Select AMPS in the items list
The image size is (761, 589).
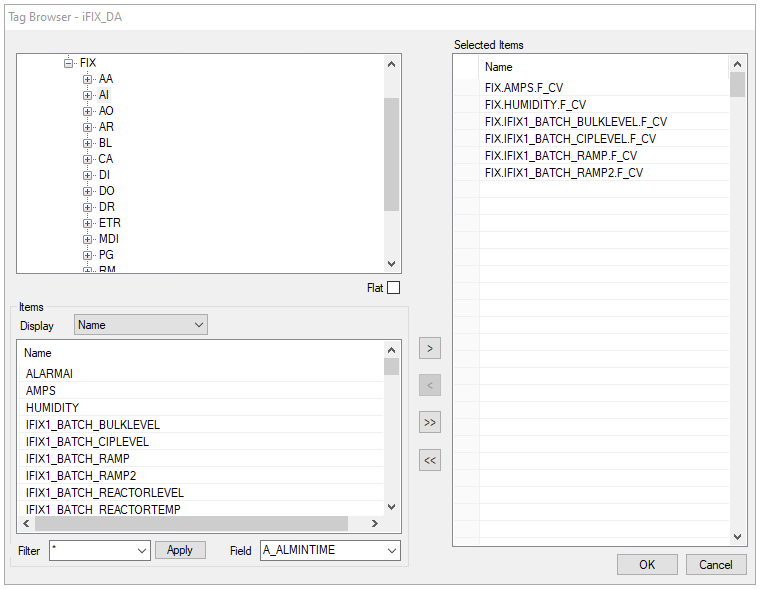(x=201, y=391)
